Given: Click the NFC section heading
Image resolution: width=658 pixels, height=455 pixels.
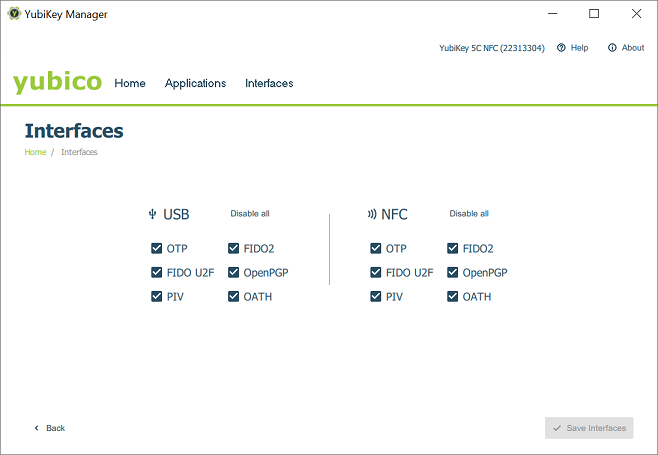Looking at the screenshot, I should pyautogui.click(x=394, y=214).
